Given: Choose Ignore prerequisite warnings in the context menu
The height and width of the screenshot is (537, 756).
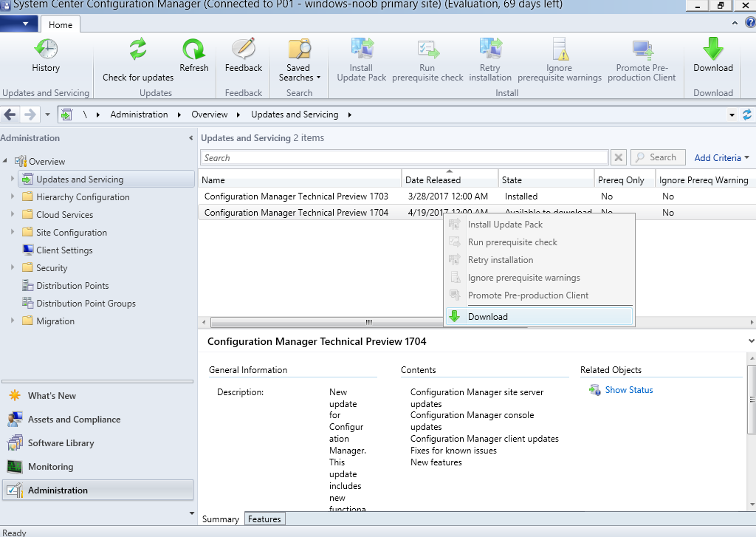Looking at the screenshot, I should click(x=539, y=278).
